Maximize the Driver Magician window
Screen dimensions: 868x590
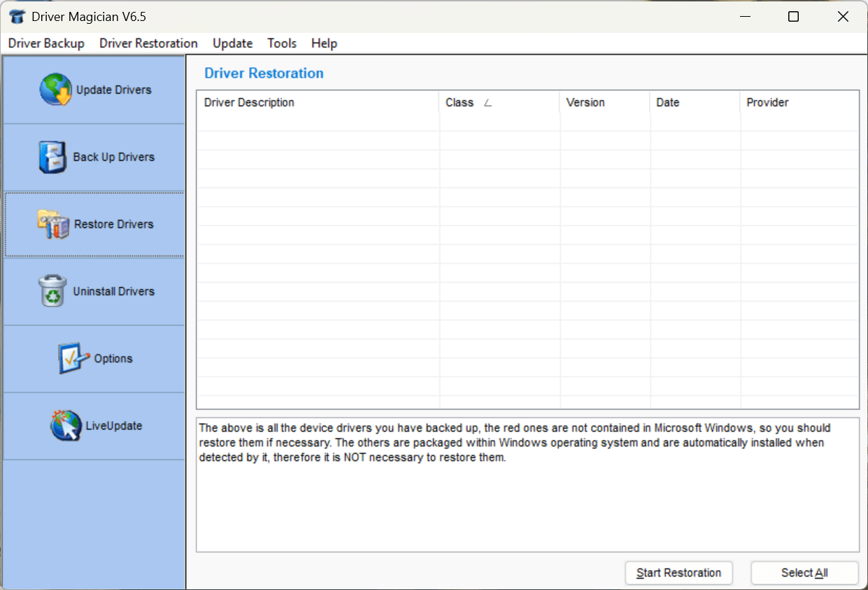793,17
